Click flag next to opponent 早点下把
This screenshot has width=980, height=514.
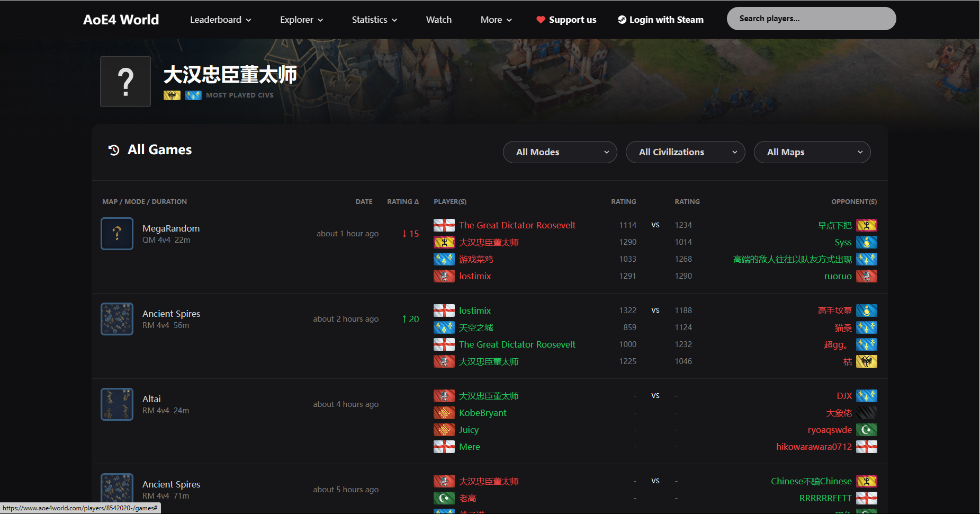coord(867,225)
